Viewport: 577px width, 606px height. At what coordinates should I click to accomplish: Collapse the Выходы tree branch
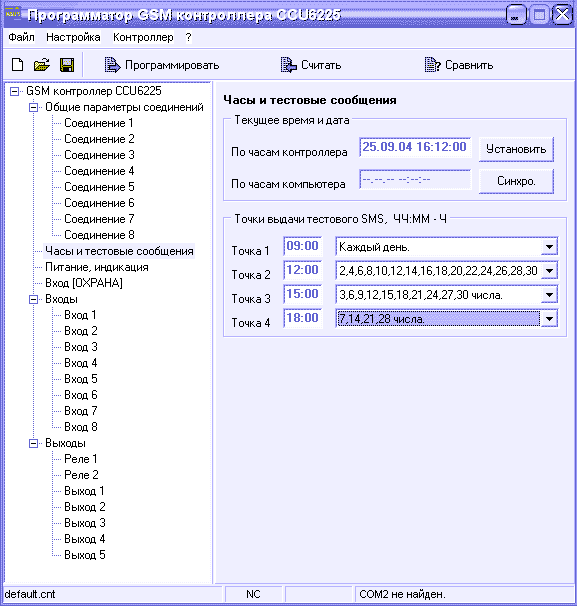click(x=34, y=443)
